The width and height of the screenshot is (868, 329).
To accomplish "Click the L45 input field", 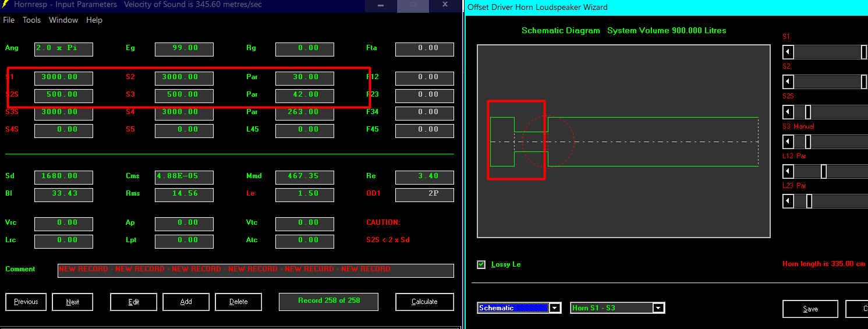I will coord(304,130).
